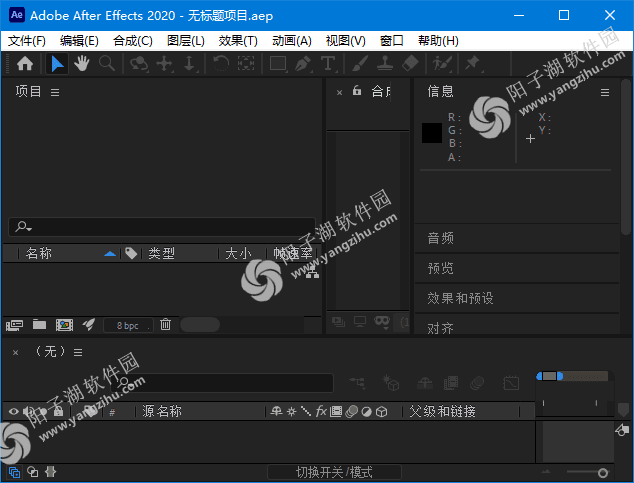This screenshot has width=634, height=483.
Task: Open the 合成(C) menu
Action: coord(133,41)
